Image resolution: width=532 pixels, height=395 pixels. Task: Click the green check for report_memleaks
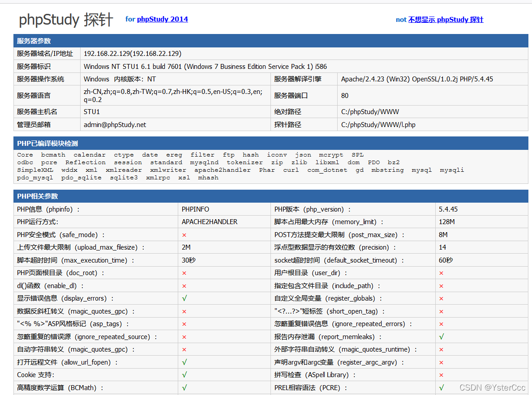point(442,337)
